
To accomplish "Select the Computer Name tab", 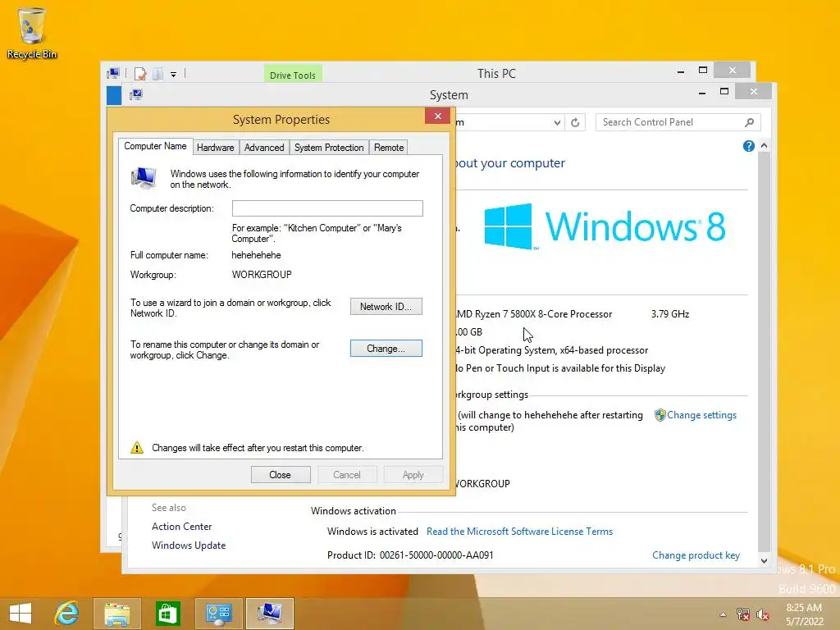I will point(155,146).
